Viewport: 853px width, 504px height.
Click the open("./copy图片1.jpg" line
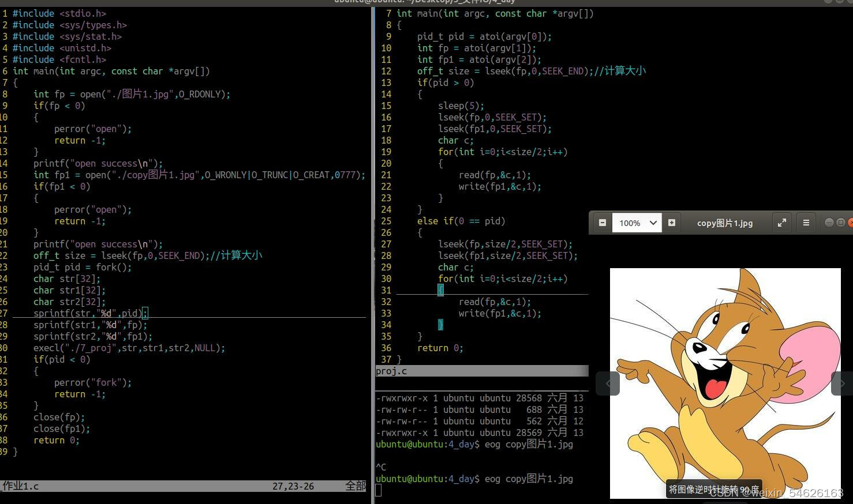click(x=199, y=175)
